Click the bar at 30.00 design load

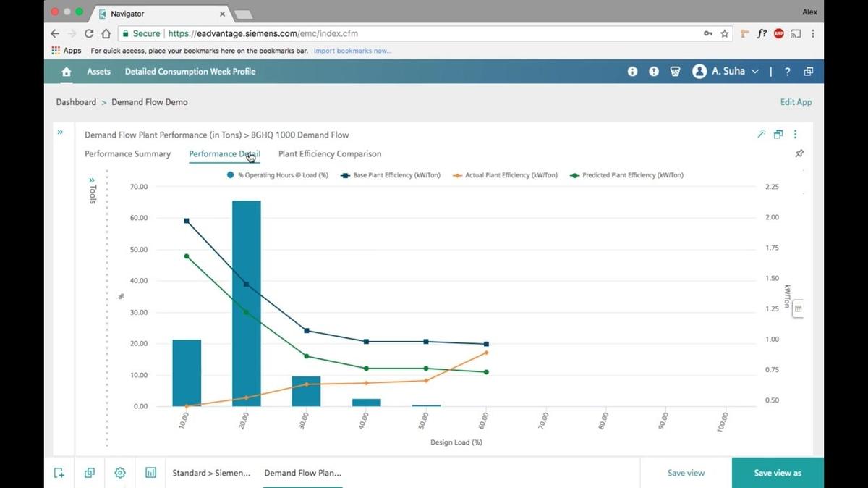(306, 392)
